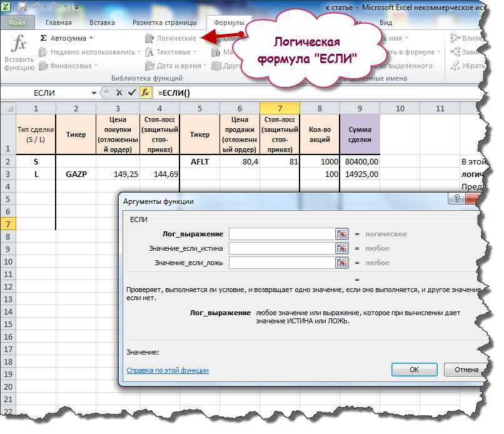The width and height of the screenshot is (504, 434).
Task: Switch to the Вид tab
Action: 386,23
